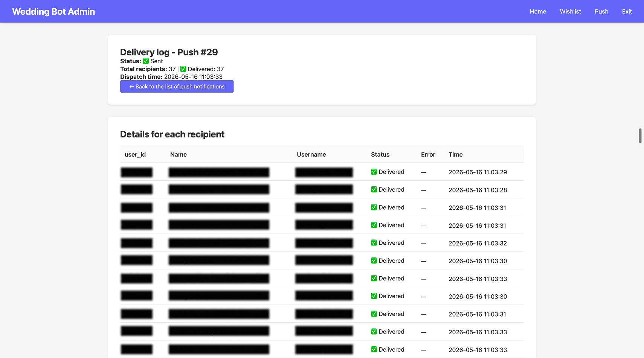644x358 pixels.
Task: Click the Delivered text in the 11:03:29 row
Action: coord(391,172)
